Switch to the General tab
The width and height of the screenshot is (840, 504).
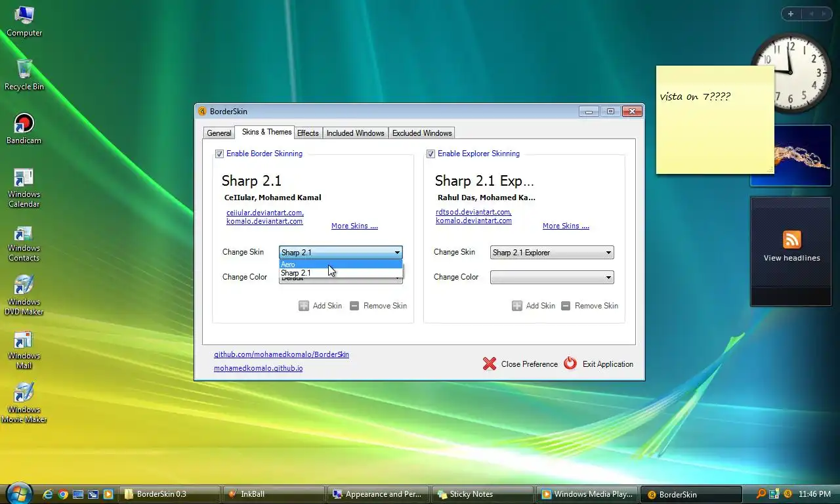tap(219, 133)
